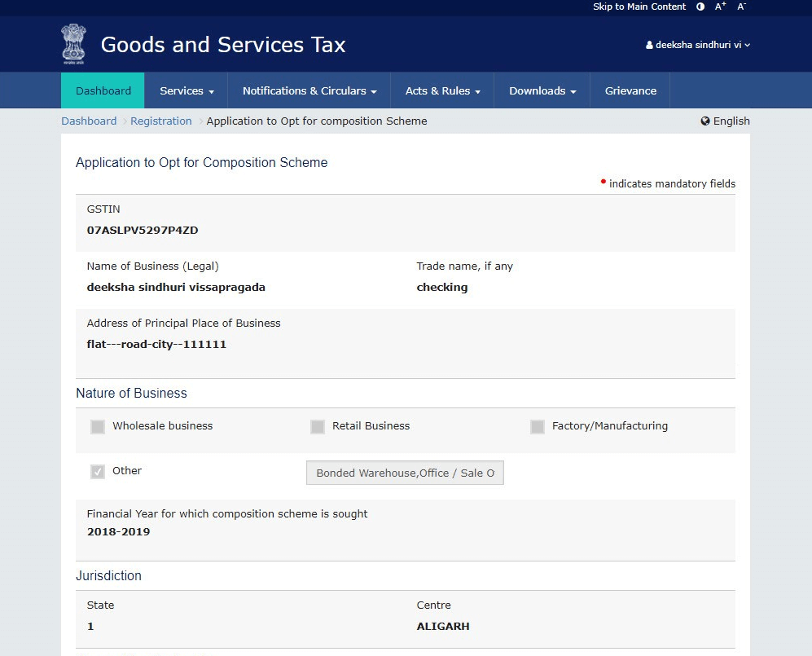This screenshot has width=812, height=656.
Task: Click financial year 2018-2019
Action: (x=119, y=531)
